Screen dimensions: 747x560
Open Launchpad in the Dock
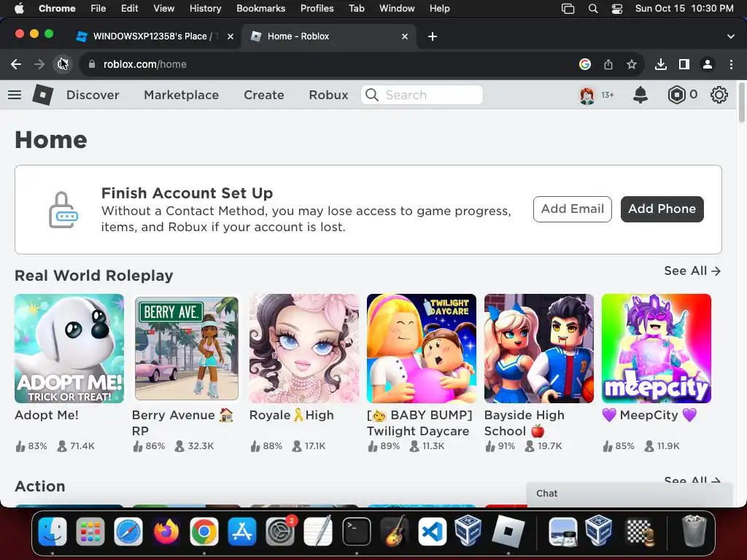tap(90, 532)
